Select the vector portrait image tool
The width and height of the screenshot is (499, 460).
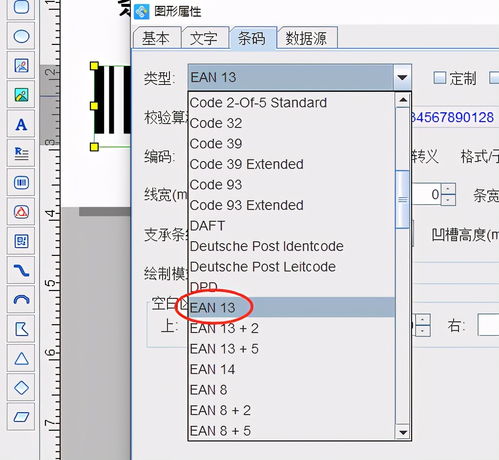[21, 65]
